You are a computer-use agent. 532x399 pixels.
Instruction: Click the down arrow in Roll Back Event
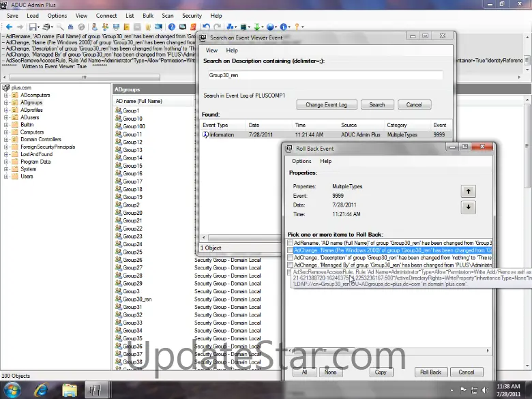pos(468,207)
